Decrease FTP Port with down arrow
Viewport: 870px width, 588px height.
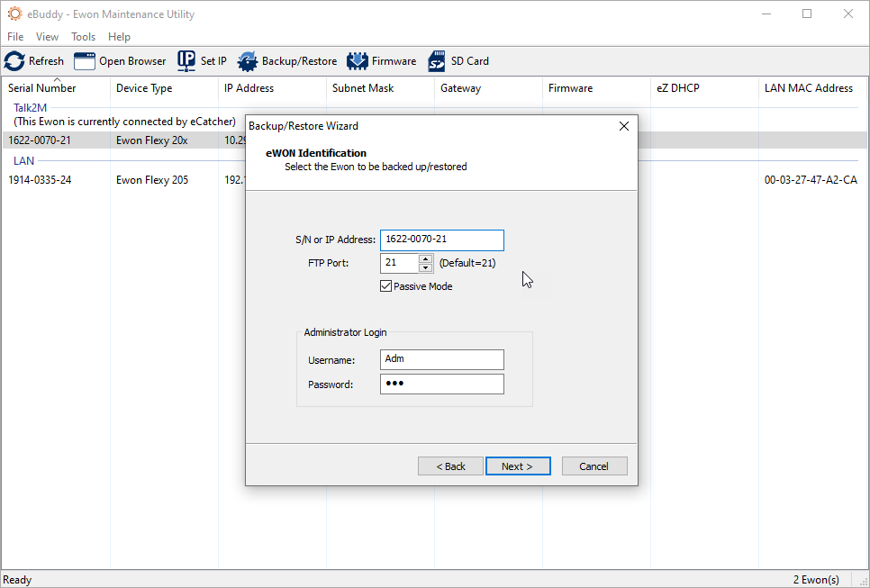click(426, 267)
